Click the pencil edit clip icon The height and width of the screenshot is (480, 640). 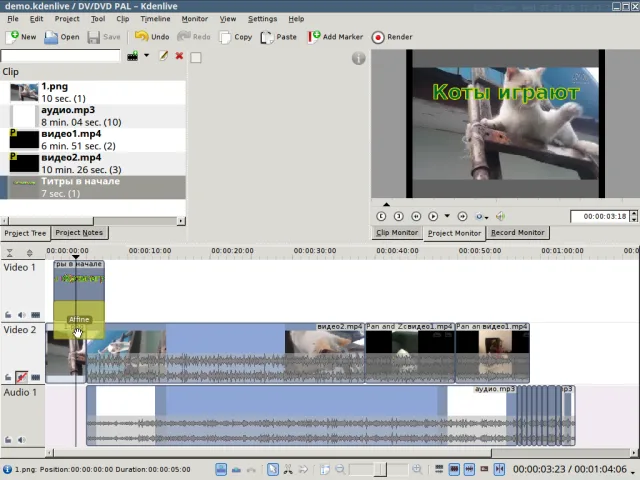[x=163, y=56]
